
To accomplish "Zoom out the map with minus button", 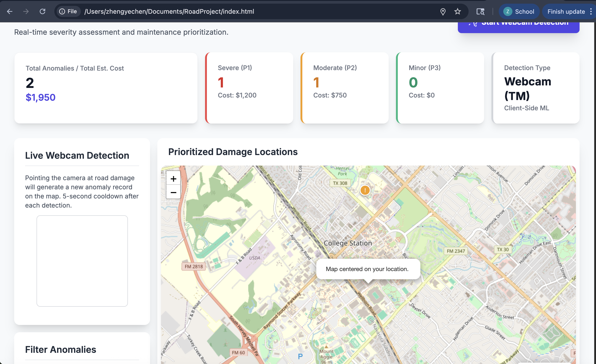I will coord(173,193).
